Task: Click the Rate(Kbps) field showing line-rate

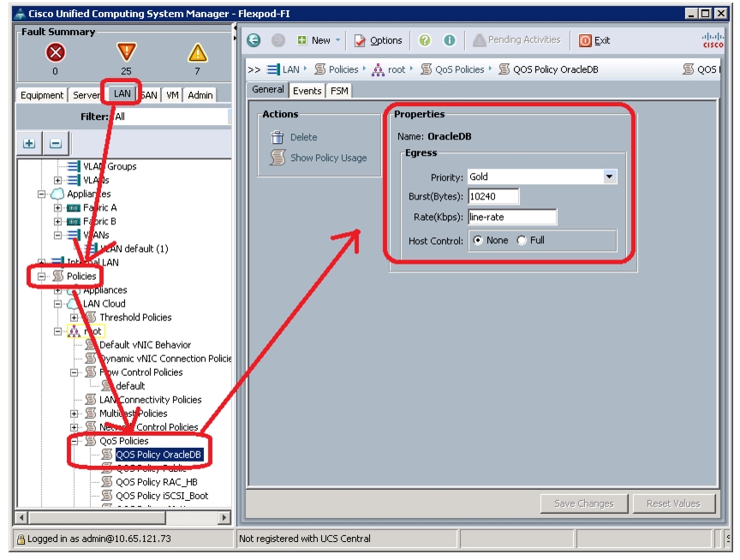Action: tap(512, 217)
